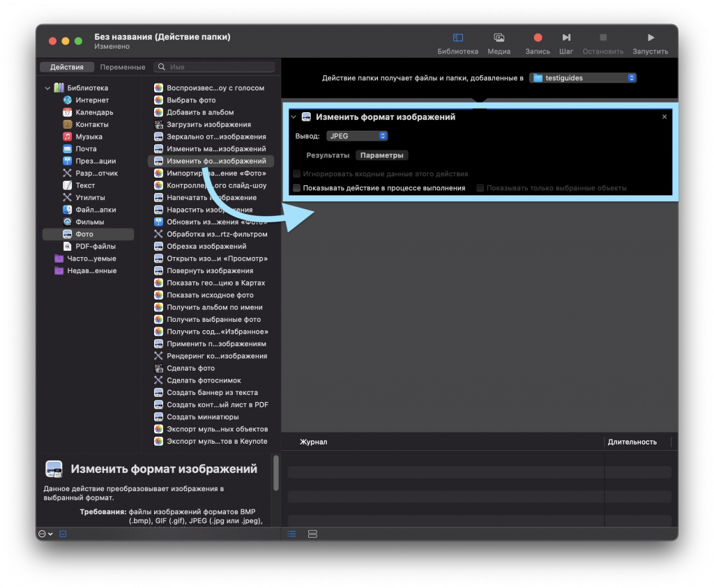This screenshot has height=588, width=714.
Task: Toggle the 'Ignore this action's input' checkbox
Action: pyautogui.click(x=297, y=174)
